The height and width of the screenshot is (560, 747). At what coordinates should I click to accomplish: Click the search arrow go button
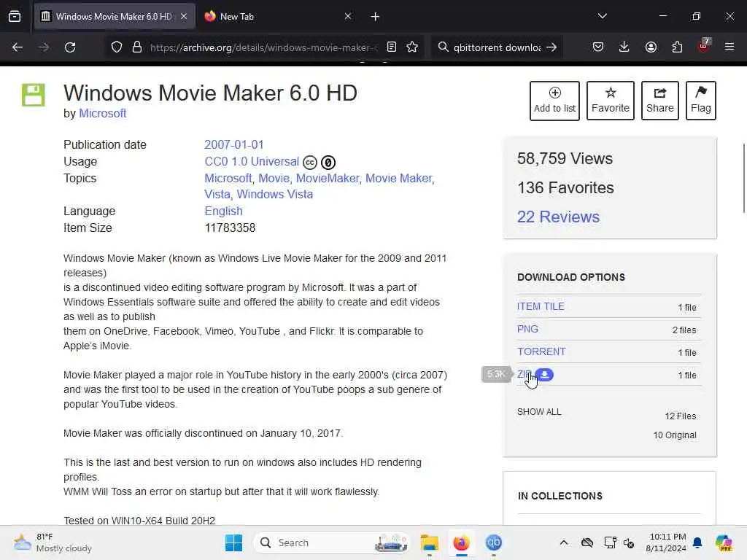pyautogui.click(x=551, y=47)
